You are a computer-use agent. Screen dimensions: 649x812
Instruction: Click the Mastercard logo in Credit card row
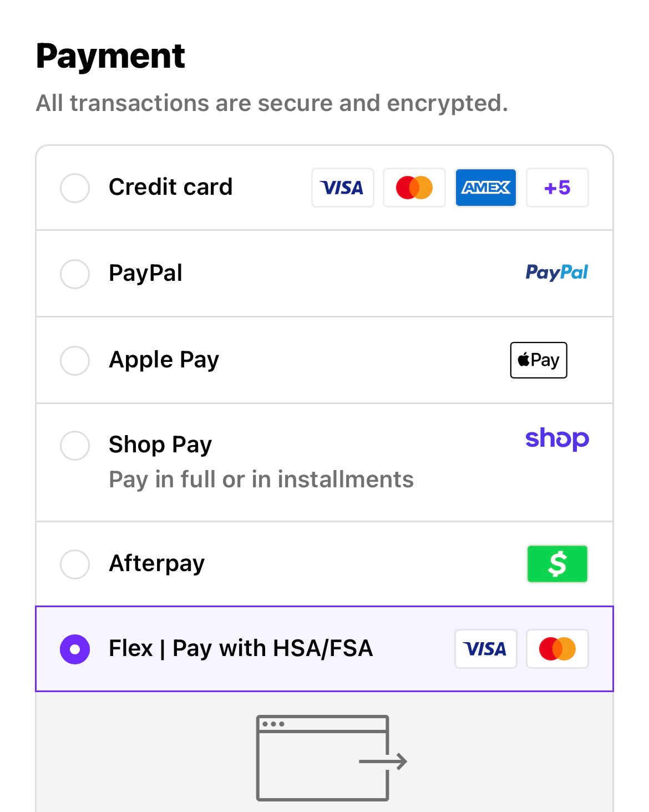414,188
